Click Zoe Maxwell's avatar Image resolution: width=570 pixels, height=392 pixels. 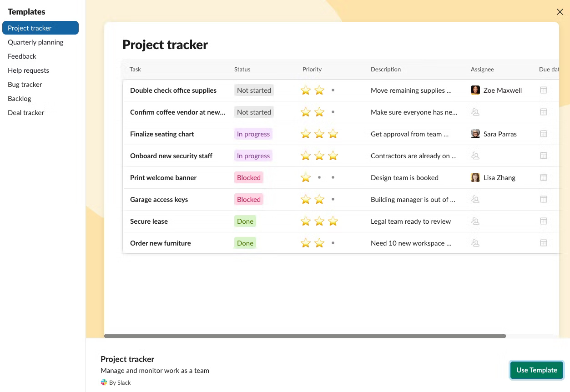(475, 90)
